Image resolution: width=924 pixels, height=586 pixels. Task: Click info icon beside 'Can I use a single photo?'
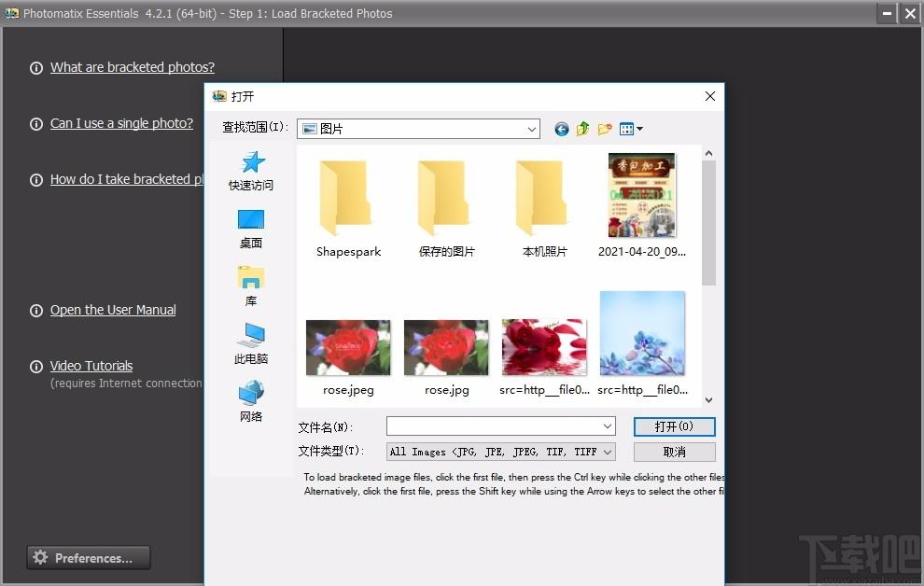pos(36,124)
